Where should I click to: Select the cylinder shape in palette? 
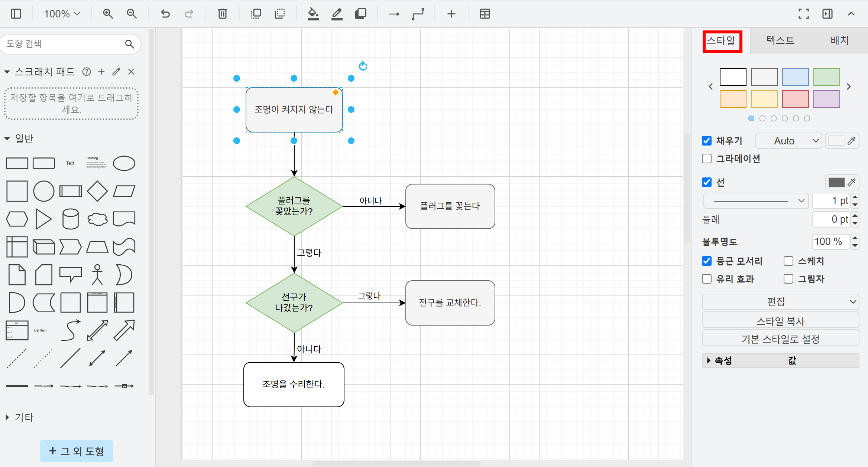[71, 219]
